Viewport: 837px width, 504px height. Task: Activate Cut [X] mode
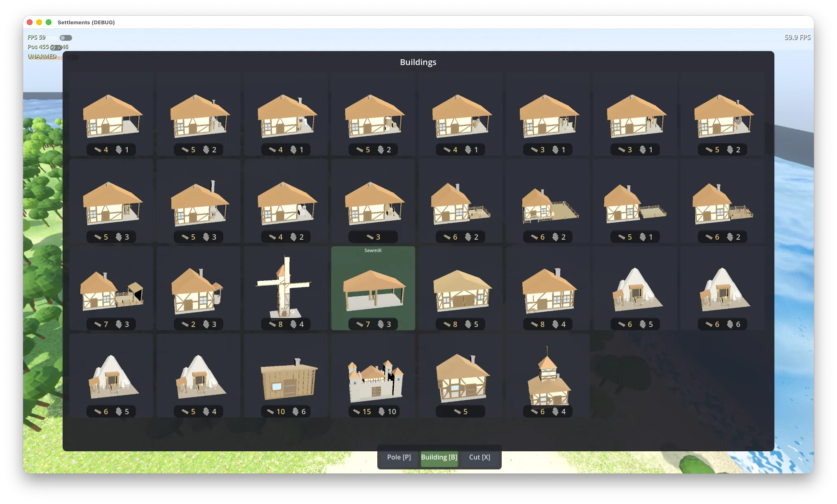479,457
